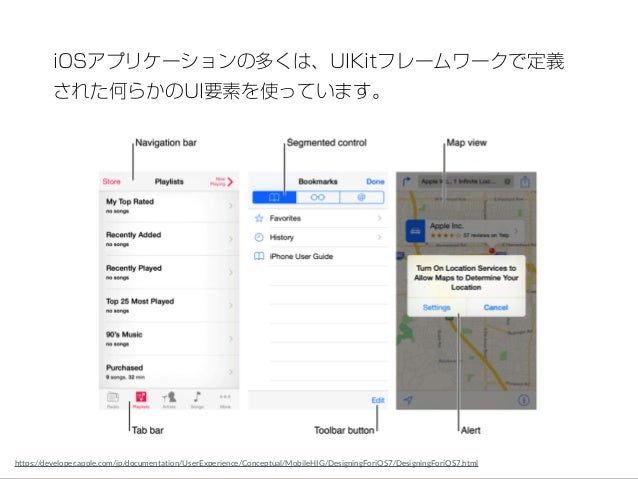The width and height of the screenshot is (638, 479).
Task: Switch to the Artists tab icon
Action: point(169,399)
